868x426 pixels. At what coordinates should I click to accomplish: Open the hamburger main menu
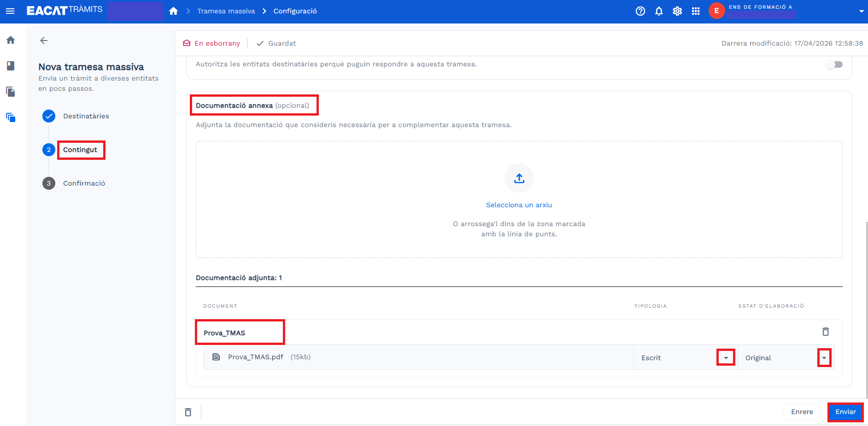10,11
